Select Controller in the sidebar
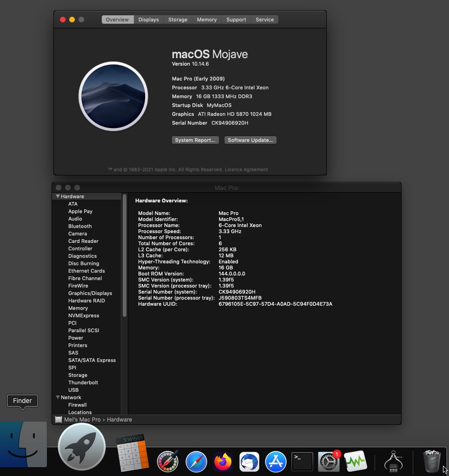The image size is (449, 476). click(x=80, y=248)
